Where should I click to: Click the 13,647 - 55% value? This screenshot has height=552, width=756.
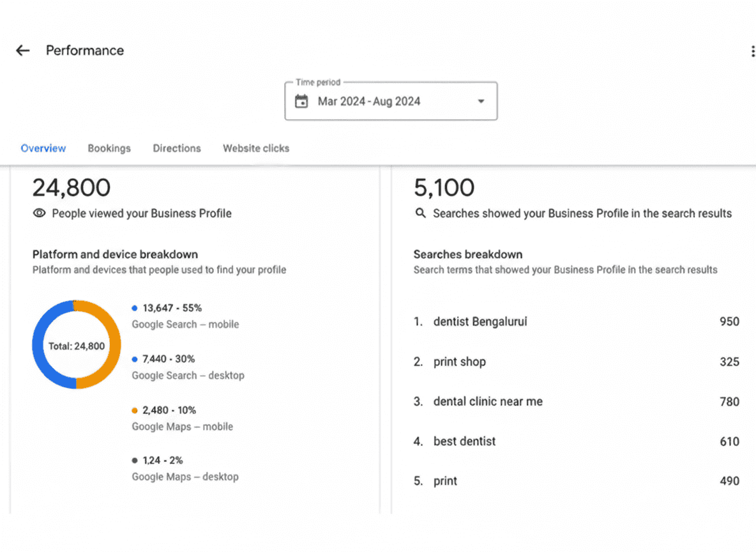(172, 308)
